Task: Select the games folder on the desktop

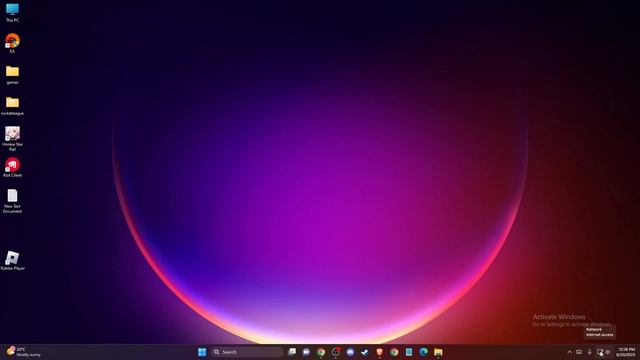Action: [x=12, y=74]
